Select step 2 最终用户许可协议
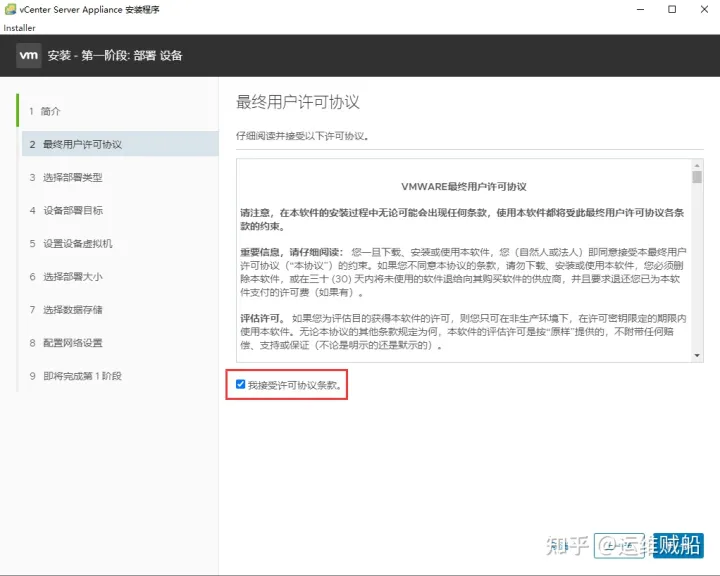The width and height of the screenshot is (720, 576). (82, 144)
